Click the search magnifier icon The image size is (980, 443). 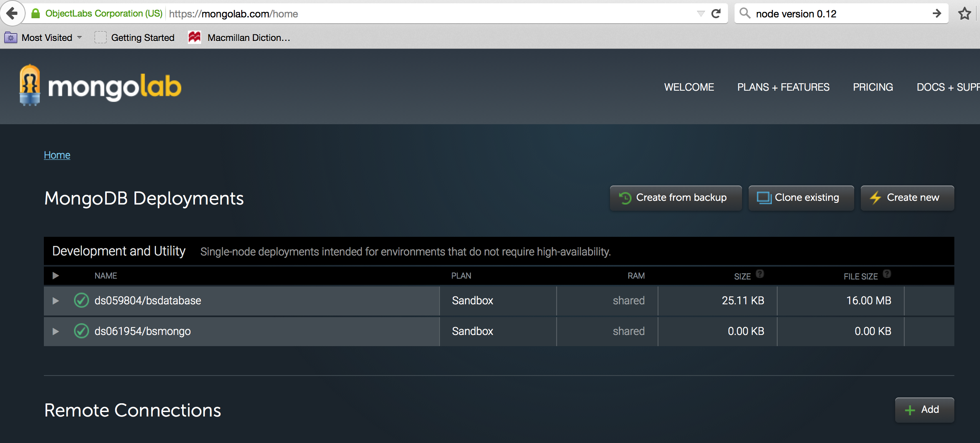coord(745,13)
